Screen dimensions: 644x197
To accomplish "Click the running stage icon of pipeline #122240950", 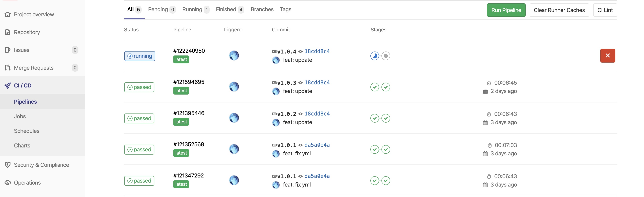I will [x=375, y=56].
